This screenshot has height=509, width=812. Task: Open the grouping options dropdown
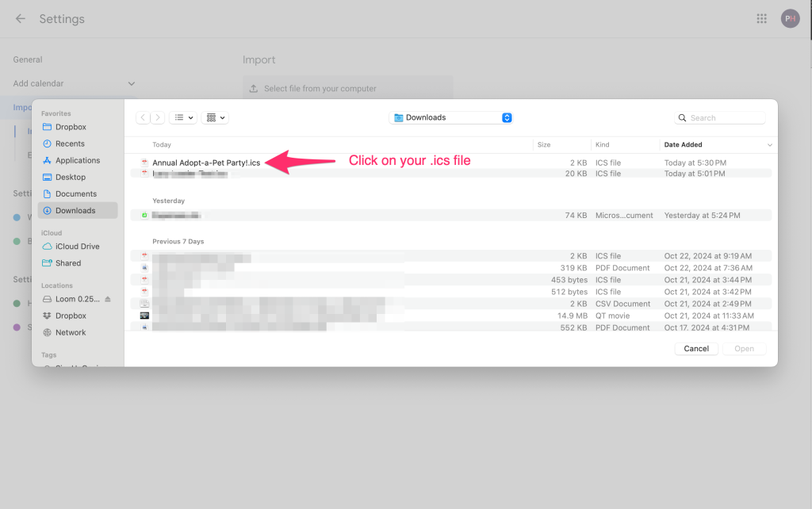(215, 117)
